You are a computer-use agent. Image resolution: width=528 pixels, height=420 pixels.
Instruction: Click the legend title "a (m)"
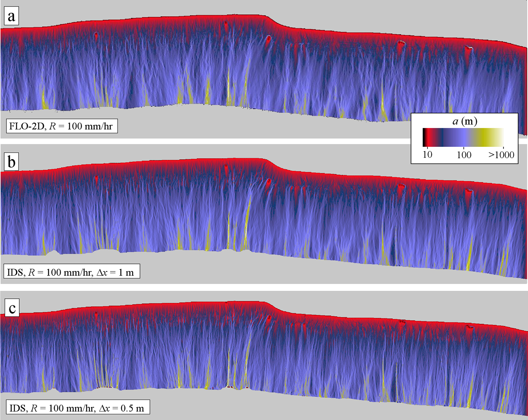click(x=465, y=121)
